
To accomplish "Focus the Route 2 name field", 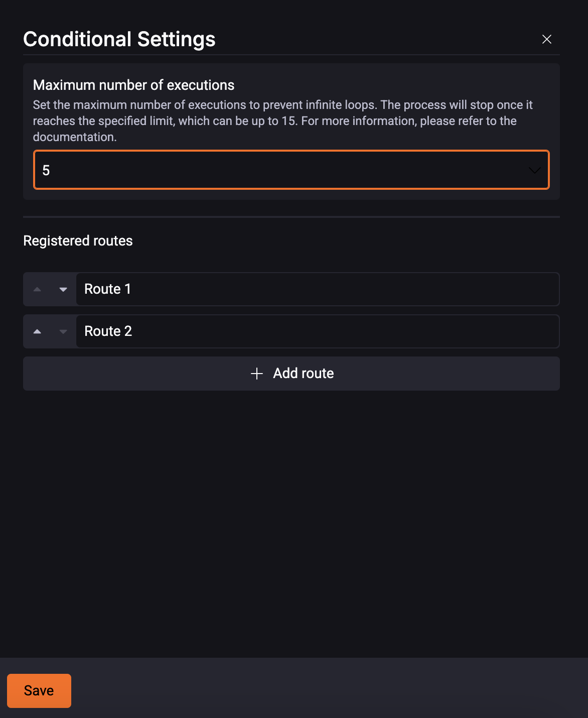I will [x=317, y=331].
